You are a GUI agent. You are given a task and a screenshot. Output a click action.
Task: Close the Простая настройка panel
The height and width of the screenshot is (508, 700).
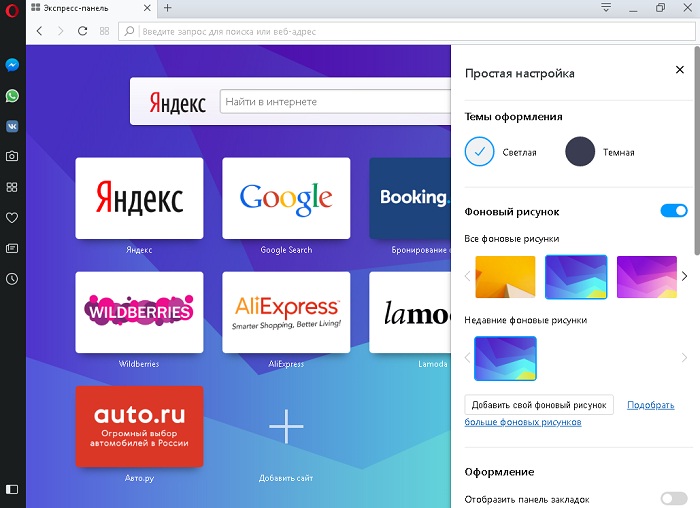coord(679,70)
